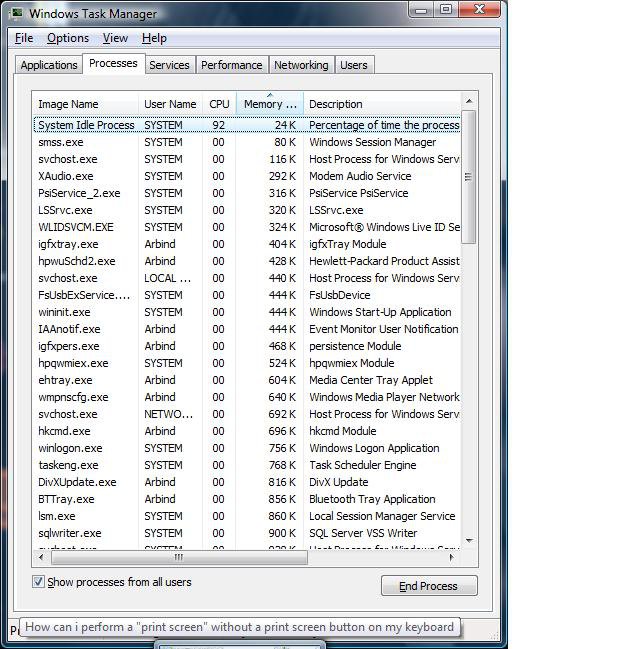This screenshot has width=640, height=649.
Task: Switch to the Applications tab
Action: pyautogui.click(x=49, y=65)
